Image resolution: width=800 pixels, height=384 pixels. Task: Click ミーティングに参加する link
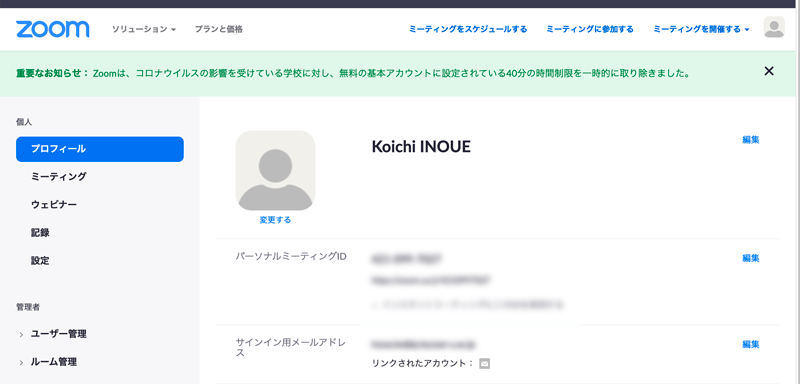590,29
